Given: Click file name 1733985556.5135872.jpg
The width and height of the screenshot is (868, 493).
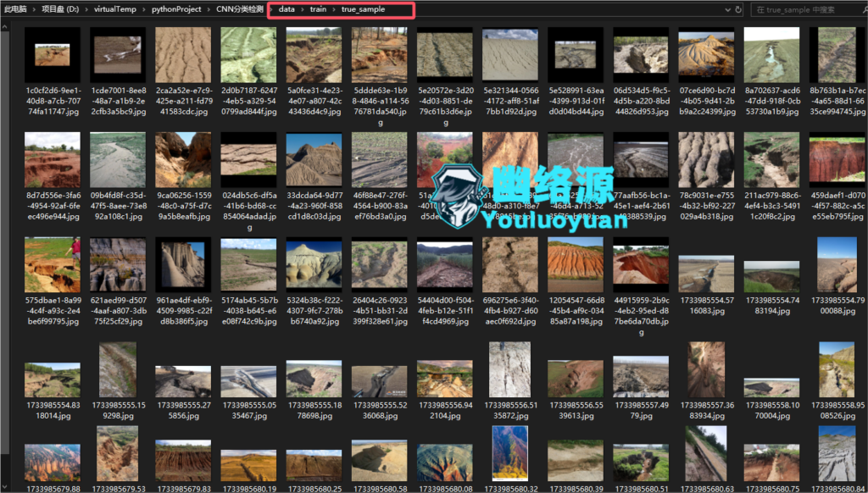Looking at the screenshot, I should tap(509, 411).
